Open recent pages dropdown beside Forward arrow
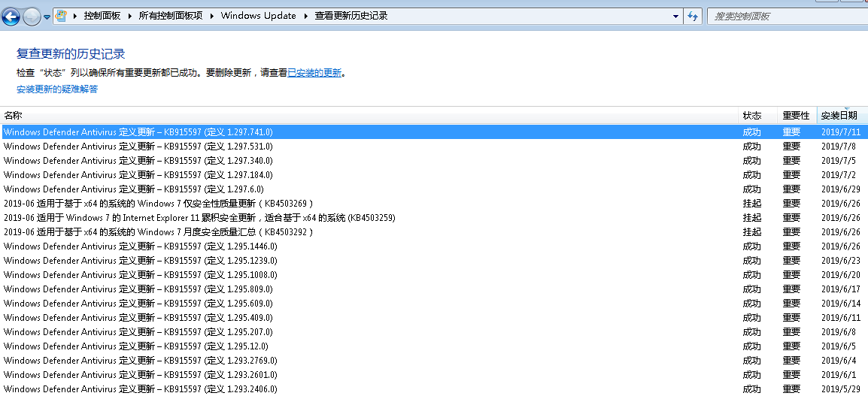 click(x=47, y=17)
